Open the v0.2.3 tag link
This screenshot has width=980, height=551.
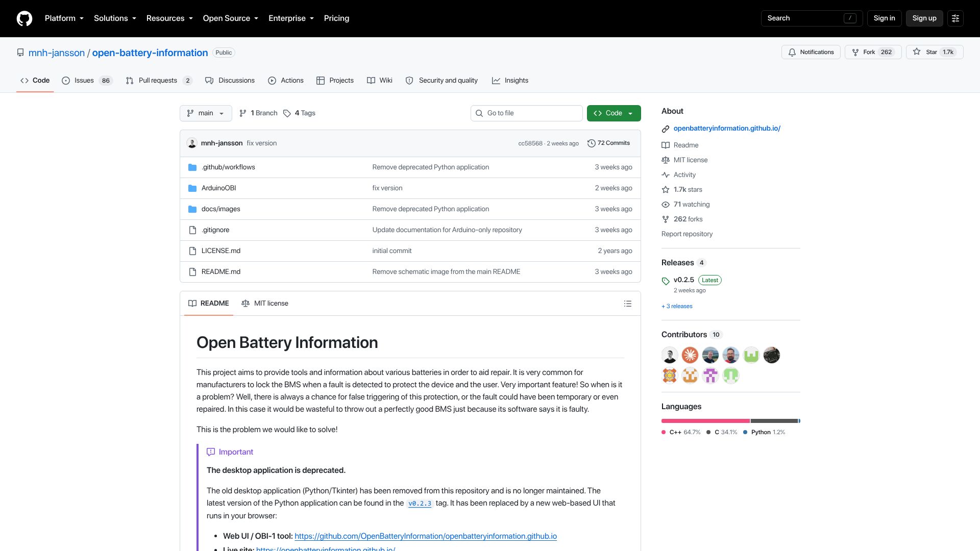point(420,504)
